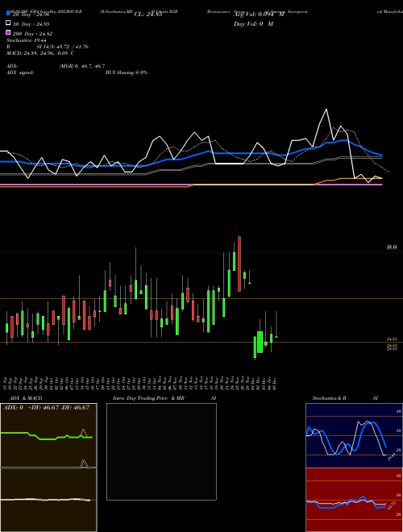Image resolution: width=403 pixels, height=532 pixels.
Task: Click the green ADX line in left panel
Action: [x=47, y=436]
